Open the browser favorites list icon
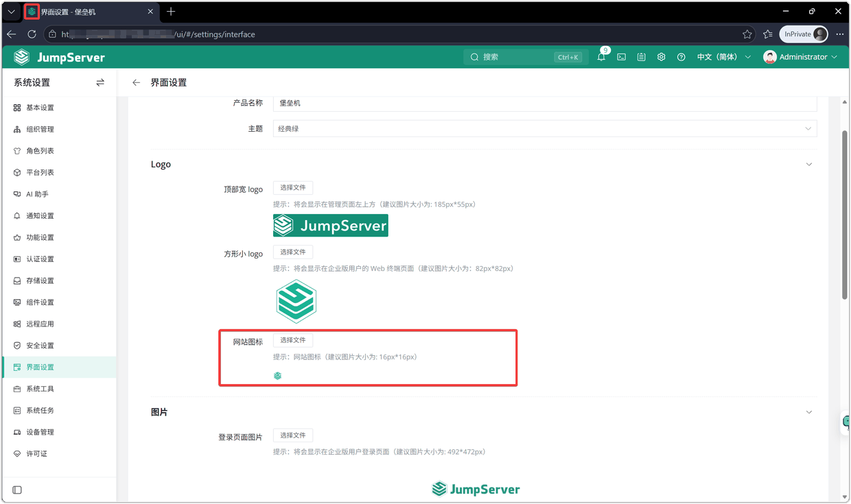Image resolution: width=851 pixels, height=504 pixels. click(x=767, y=34)
